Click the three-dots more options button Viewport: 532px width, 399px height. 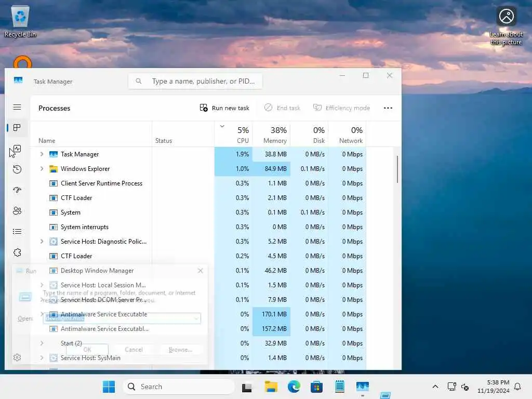(388, 108)
